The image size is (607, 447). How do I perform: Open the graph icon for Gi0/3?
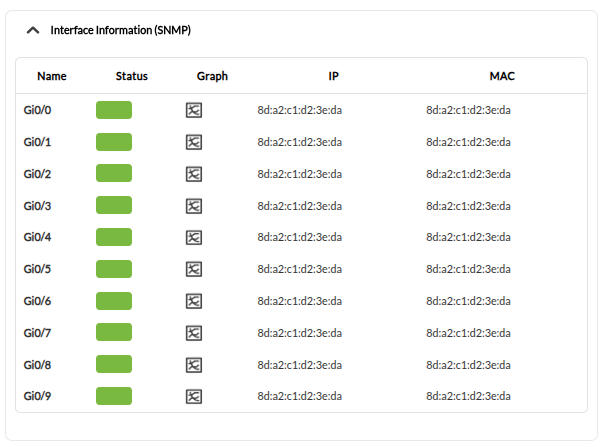pos(194,206)
